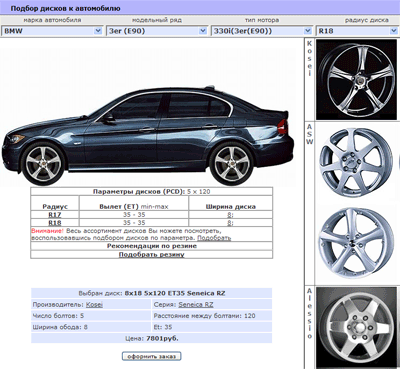Screen dimensions: 400x369
Task: Click the BMW car rear wheel
Action: coord(232,163)
